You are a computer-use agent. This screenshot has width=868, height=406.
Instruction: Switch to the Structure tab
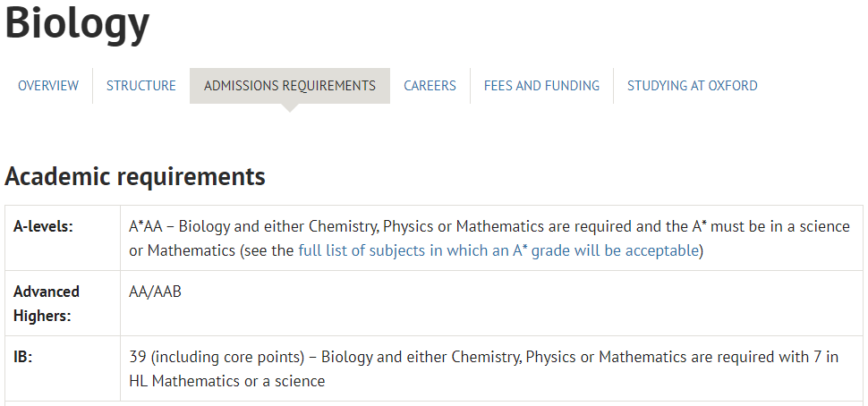pos(141,86)
